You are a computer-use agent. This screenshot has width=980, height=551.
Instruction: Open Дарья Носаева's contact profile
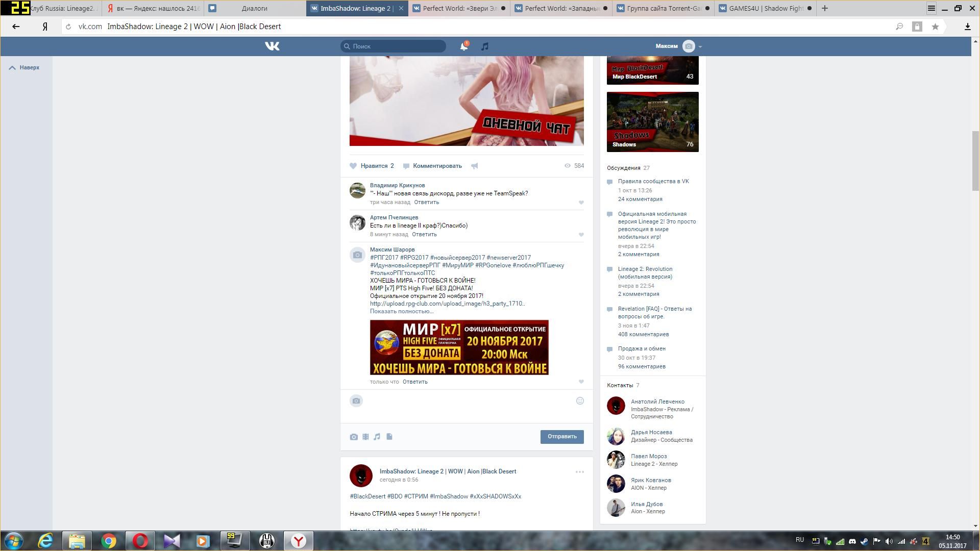(651, 433)
